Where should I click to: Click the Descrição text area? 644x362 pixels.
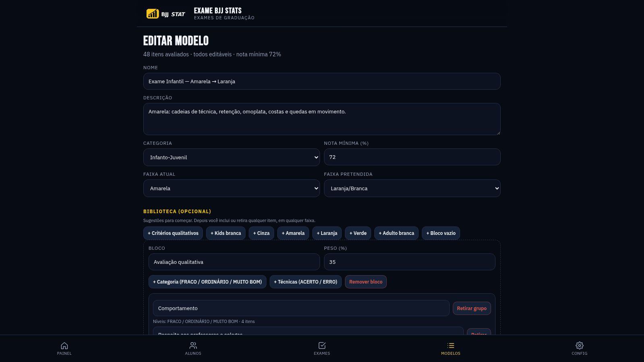pyautogui.click(x=322, y=119)
